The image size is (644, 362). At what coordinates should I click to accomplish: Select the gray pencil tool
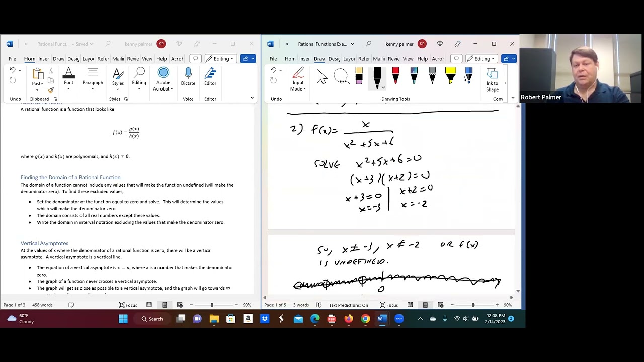coord(432,76)
